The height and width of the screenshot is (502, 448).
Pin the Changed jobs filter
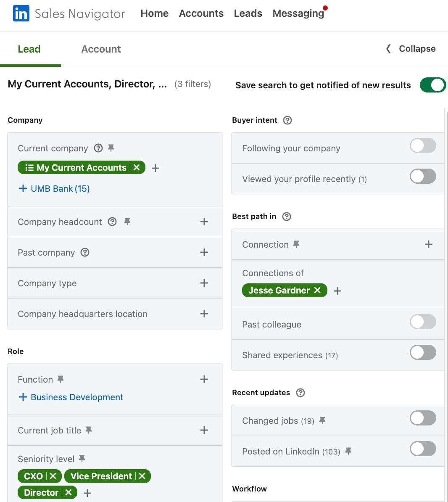click(x=323, y=420)
